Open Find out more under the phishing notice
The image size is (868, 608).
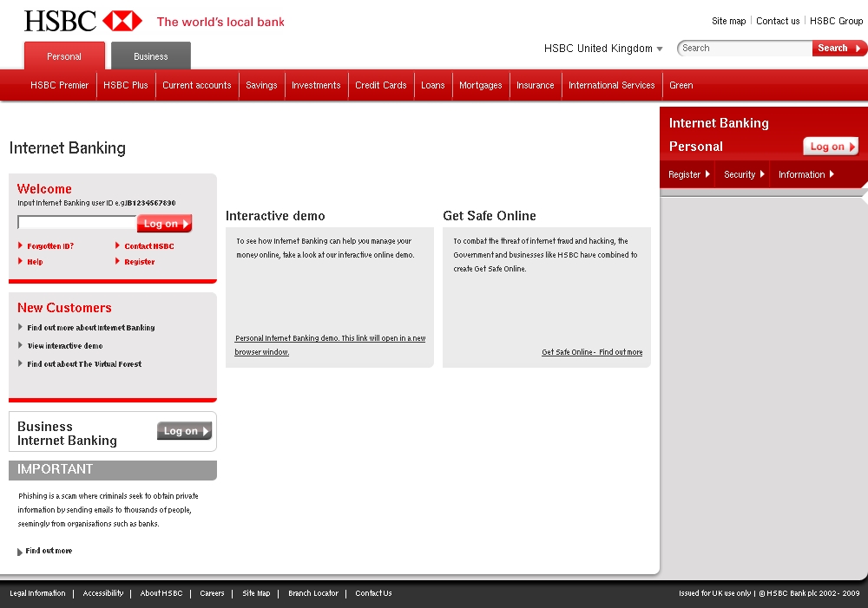click(49, 551)
